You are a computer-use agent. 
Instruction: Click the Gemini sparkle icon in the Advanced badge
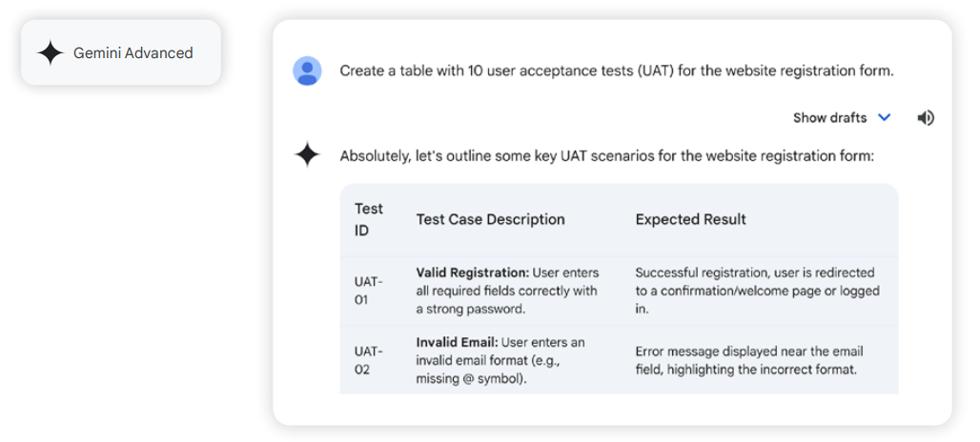pyautogui.click(x=51, y=53)
